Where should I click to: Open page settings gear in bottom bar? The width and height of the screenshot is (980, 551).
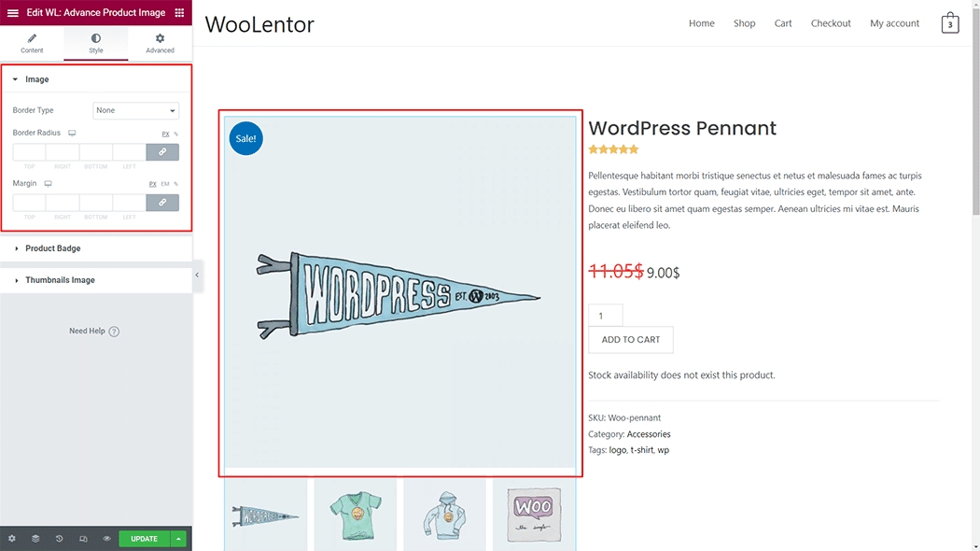pos(12,539)
